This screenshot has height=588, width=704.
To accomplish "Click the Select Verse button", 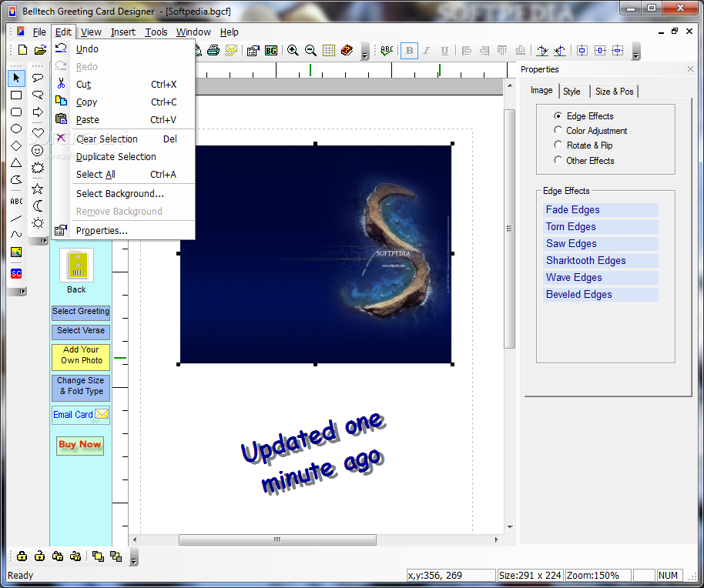I will click(x=81, y=332).
